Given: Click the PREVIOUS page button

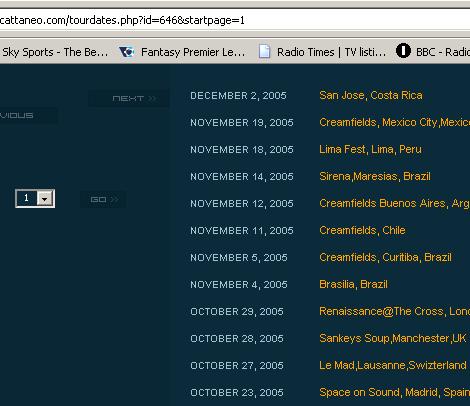Looking at the screenshot, I should [29, 115].
